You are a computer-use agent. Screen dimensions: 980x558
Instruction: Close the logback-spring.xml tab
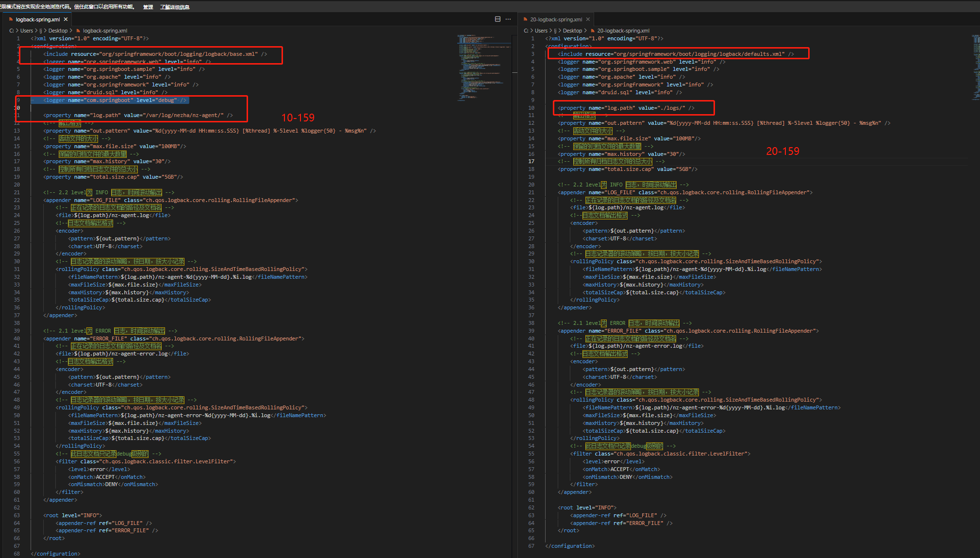(x=66, y=19)
